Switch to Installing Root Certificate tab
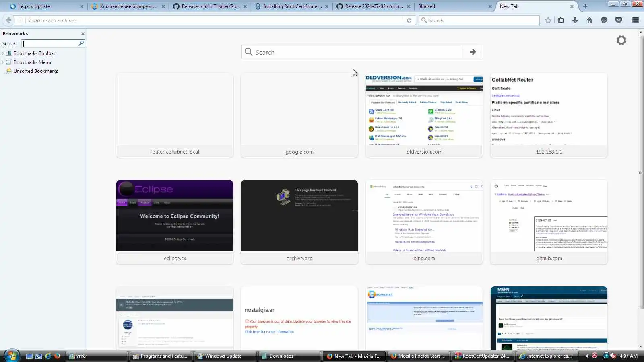 click(x=292, y=6)
